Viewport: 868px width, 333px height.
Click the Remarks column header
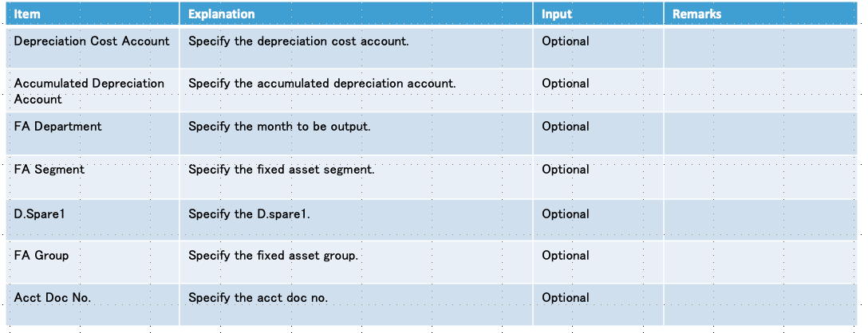pyautogui.click(x=760, y=14)
